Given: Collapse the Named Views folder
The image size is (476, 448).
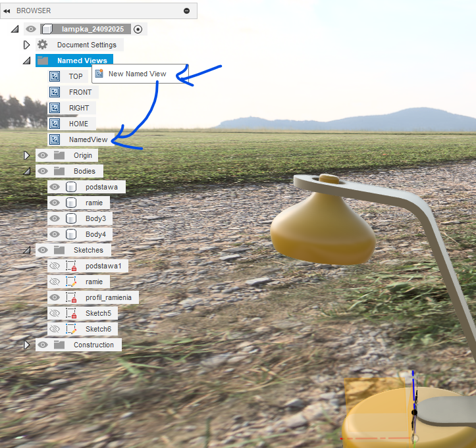Looking at the screenshot, I should point(27,61).
